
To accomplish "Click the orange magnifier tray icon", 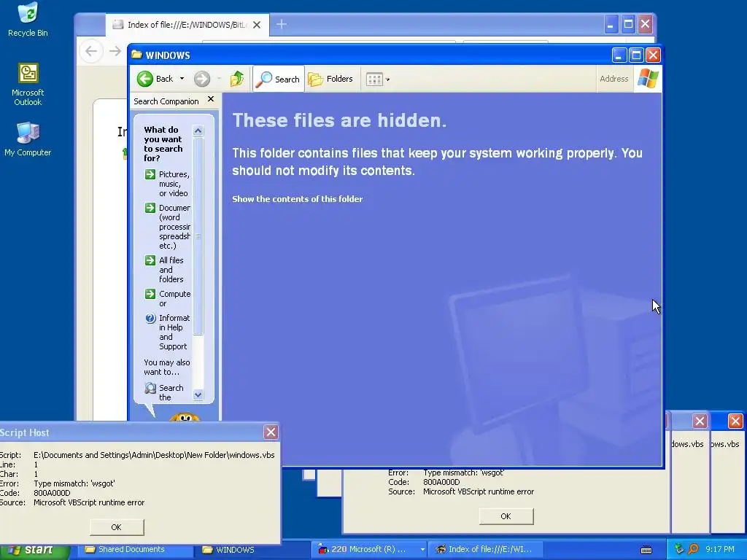I will point(693,550).
